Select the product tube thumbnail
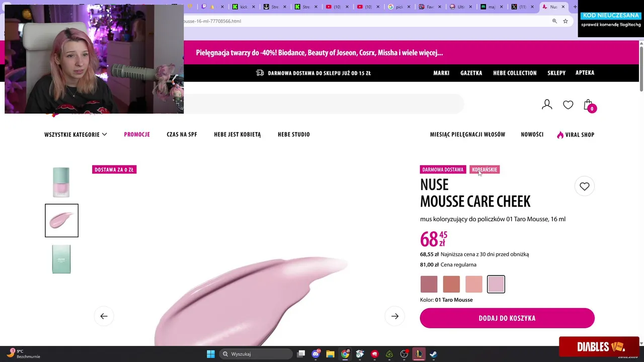Viewport: 644px width, 362px height. [61, 182]
